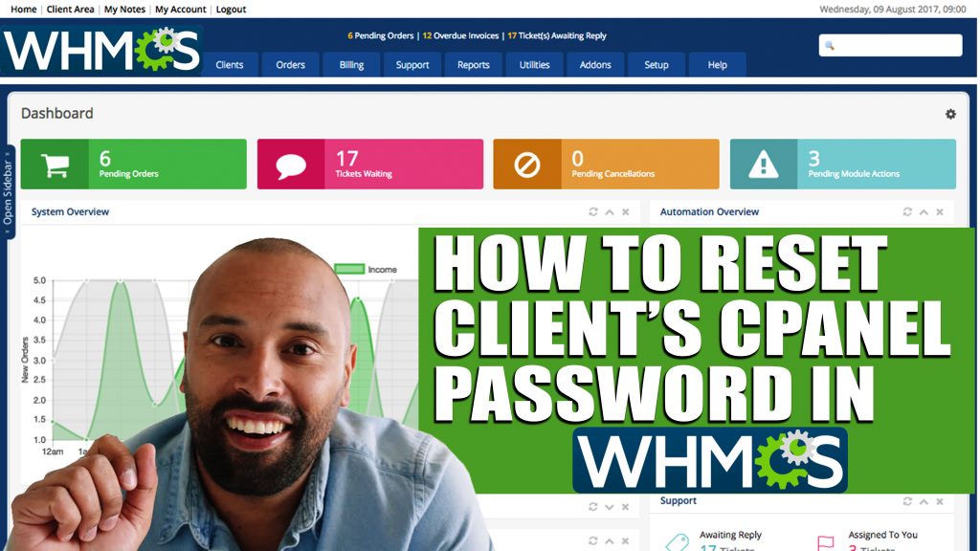This screenshot has width=980, height=551.
Task: Click the Assigned To You flag icon
Action: coord(824,540)
